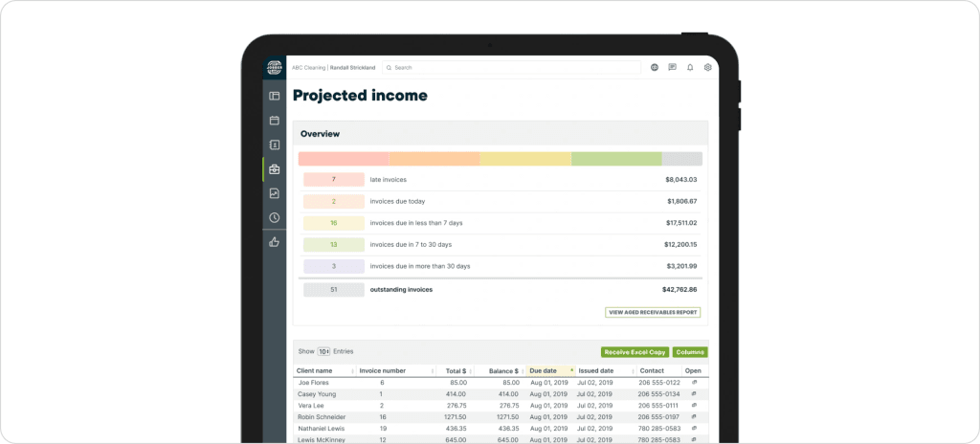Screen dimensions: 980x444
Task: Open the settings gear icon
Action: click(708, 68)
